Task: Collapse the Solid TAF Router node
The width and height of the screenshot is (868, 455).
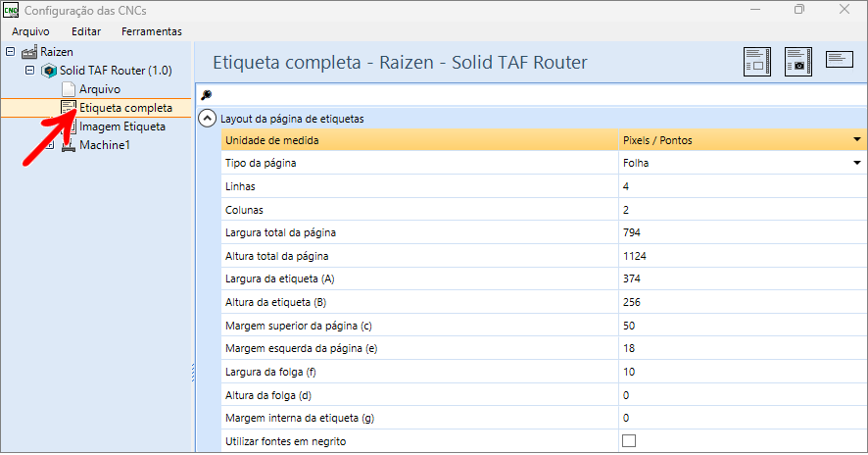Action: 30,71
